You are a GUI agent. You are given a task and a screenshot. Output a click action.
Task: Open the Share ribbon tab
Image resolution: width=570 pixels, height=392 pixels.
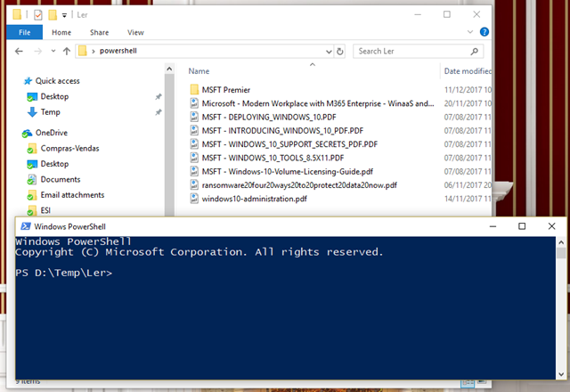(99, 32)
